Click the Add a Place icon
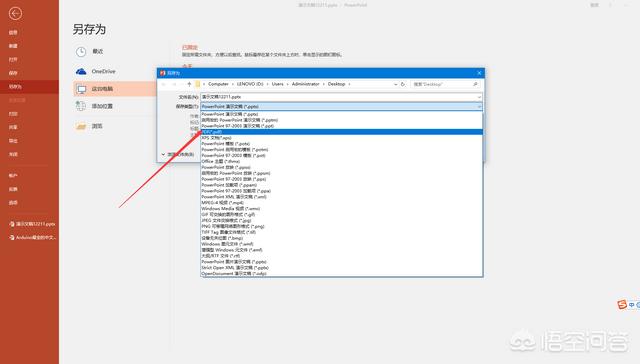 click(x=80, y=106)
